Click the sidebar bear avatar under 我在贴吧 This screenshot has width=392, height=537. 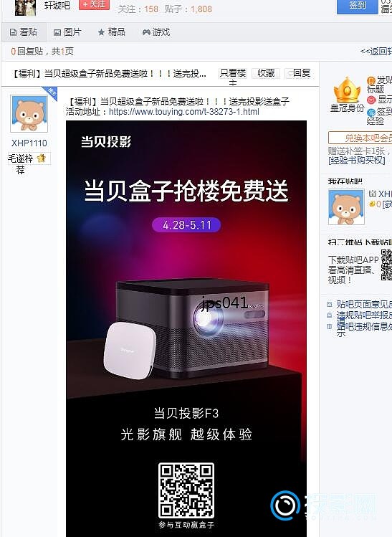[x=346, y=207]
